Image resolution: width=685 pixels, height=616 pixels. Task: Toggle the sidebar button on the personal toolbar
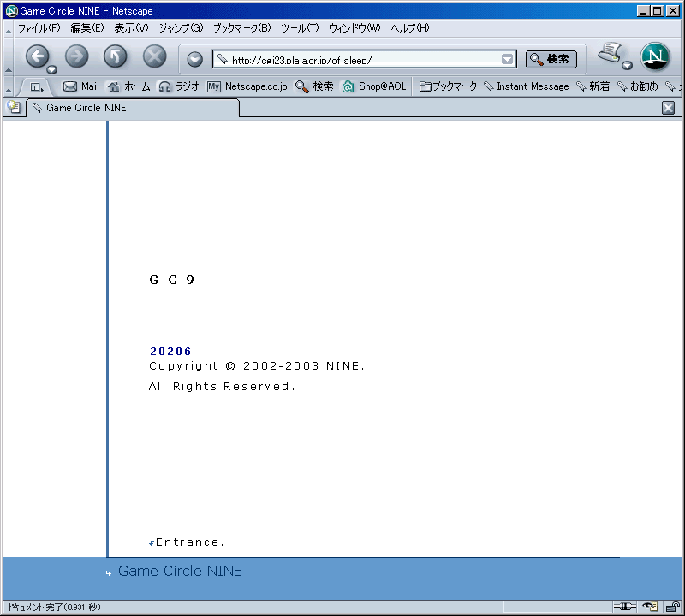point(37,87)
